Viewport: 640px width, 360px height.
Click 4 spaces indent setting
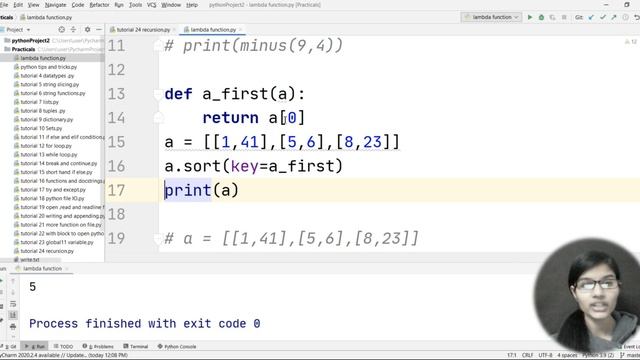click(x=568, y=356)
